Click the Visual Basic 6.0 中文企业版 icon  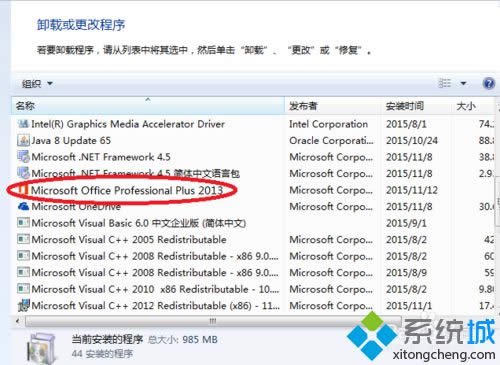click(x=23, y=223)
